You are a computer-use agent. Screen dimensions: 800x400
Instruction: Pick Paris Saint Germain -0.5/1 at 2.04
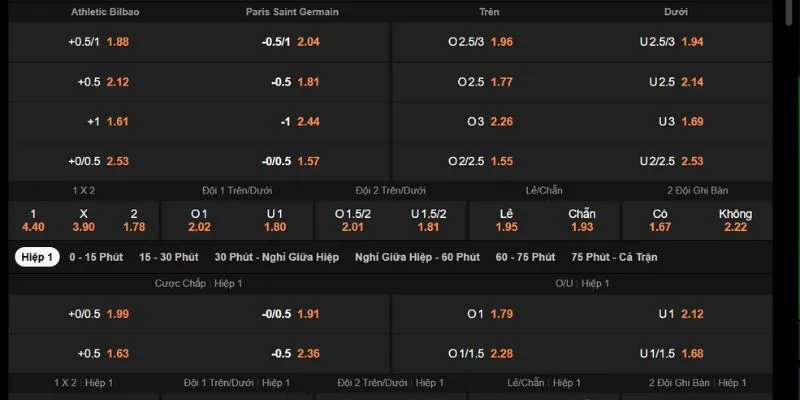290,42
